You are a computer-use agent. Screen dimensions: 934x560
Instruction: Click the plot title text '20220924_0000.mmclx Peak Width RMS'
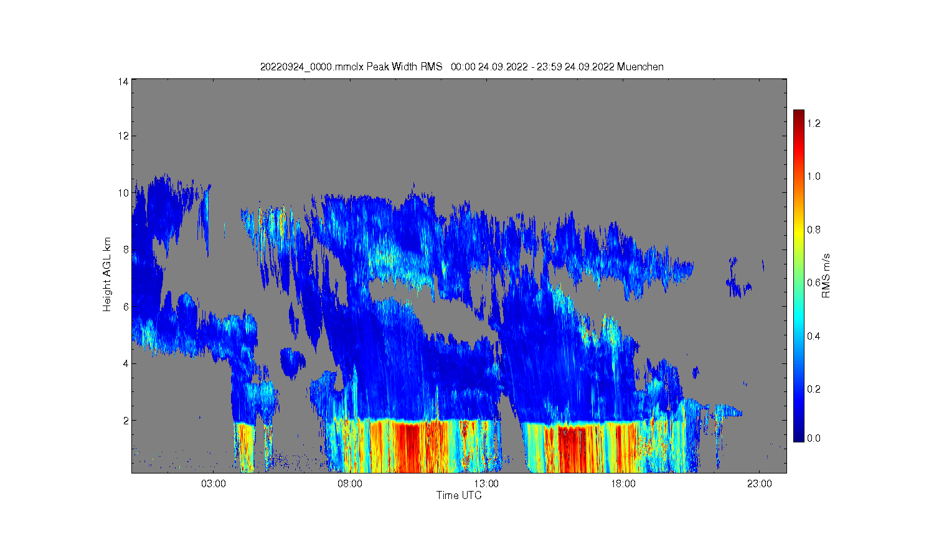click(351, 67)
